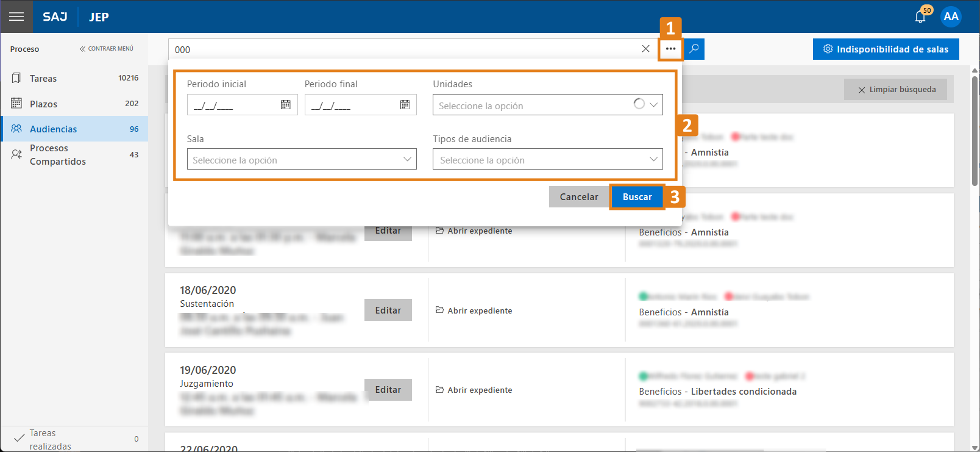Open Procesos Compartidos in the sidebar

(74, 155)
